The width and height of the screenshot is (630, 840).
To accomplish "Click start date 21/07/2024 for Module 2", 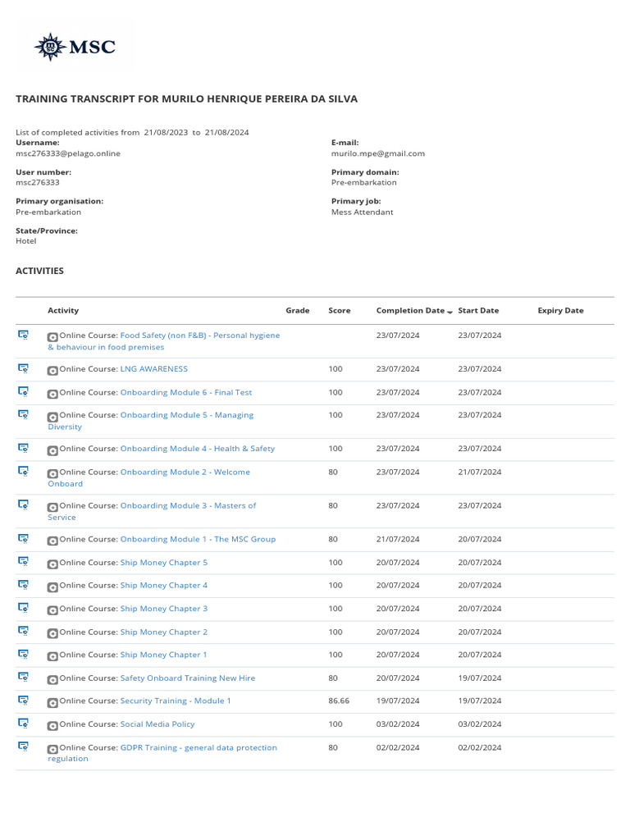I will coord(479,472).
